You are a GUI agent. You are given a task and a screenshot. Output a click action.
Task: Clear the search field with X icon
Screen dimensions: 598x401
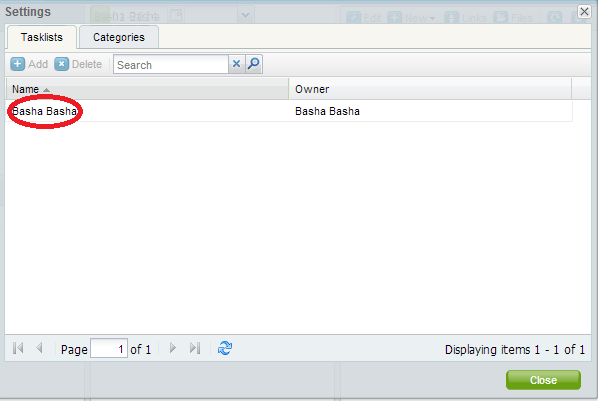[x=236, y=64]
